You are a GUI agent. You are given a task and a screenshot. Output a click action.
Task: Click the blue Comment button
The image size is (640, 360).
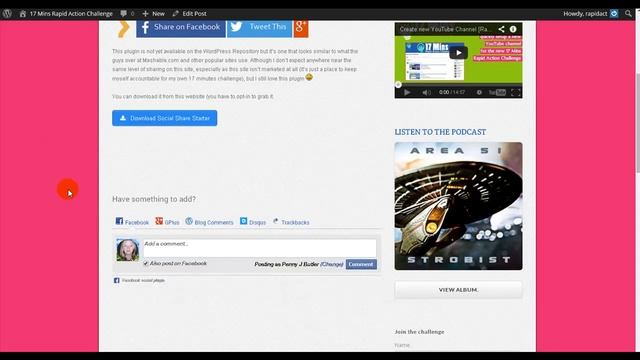click(361, 264)
